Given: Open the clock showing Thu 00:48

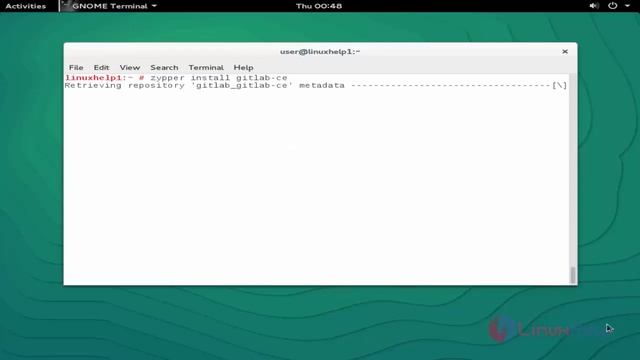Looking at the screenshot, I should 319,6.
